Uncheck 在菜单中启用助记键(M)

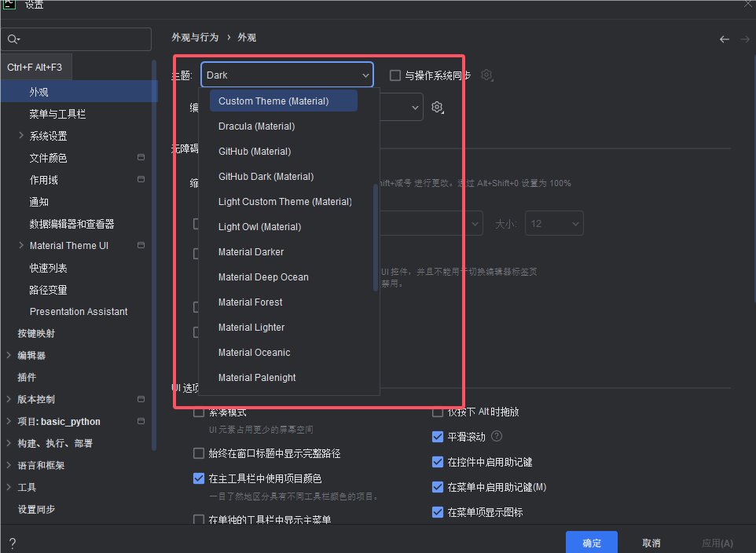pyautogui.click(x=437, y=487)
